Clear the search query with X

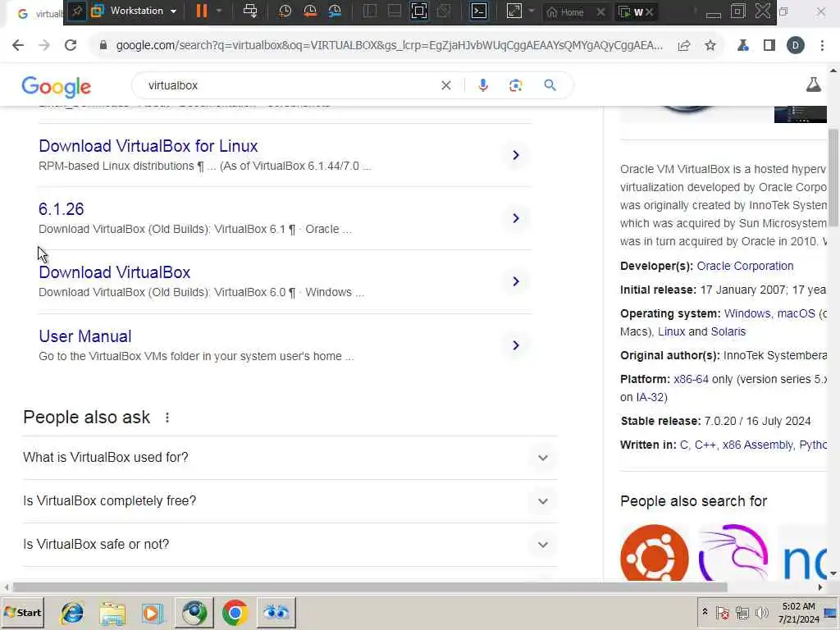[x=445, y=85]
